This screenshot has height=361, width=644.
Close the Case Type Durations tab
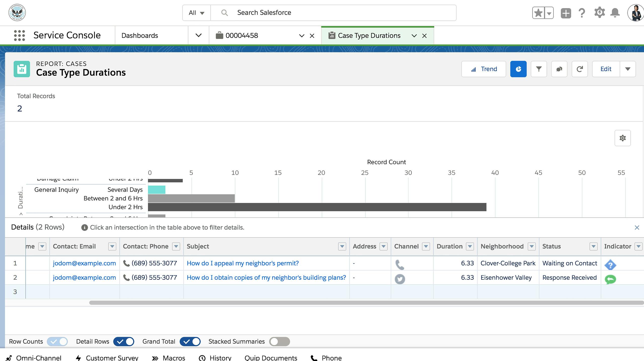(x=424, y=36)
